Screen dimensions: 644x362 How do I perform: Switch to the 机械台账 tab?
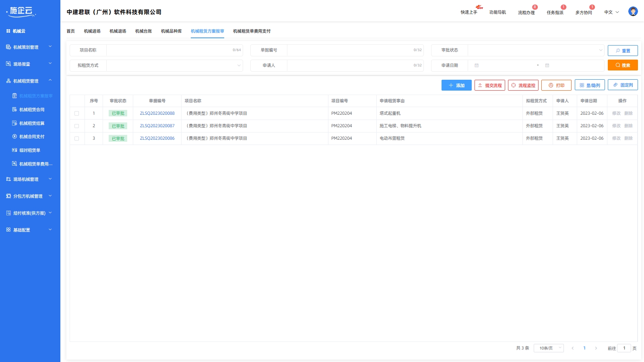pos(143,31)
